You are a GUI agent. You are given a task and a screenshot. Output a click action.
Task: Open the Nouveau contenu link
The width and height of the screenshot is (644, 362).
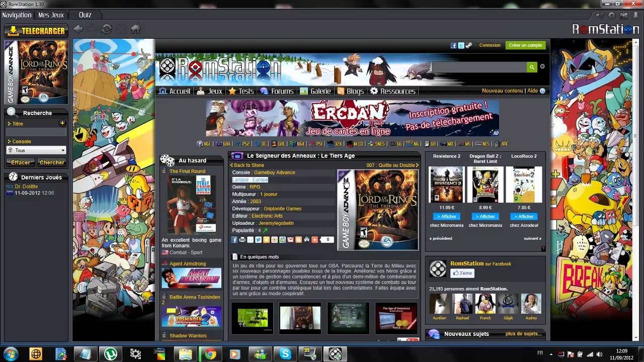pyautogui.click(x=503, y=91)
